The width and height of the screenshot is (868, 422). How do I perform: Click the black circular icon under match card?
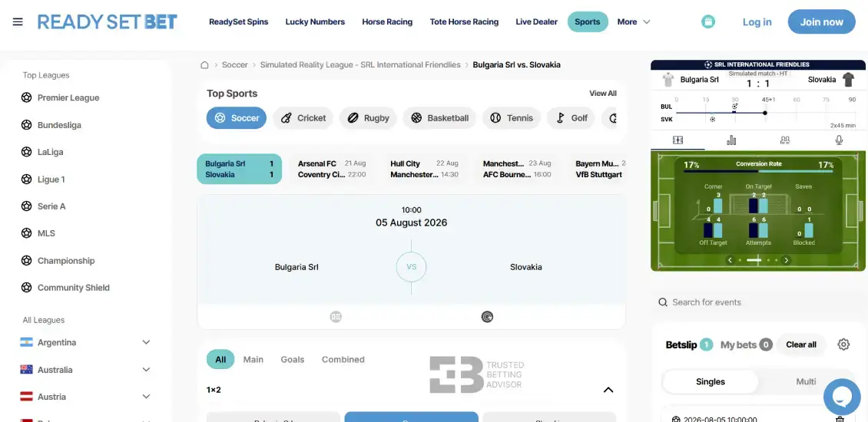[x=487, y=317]
